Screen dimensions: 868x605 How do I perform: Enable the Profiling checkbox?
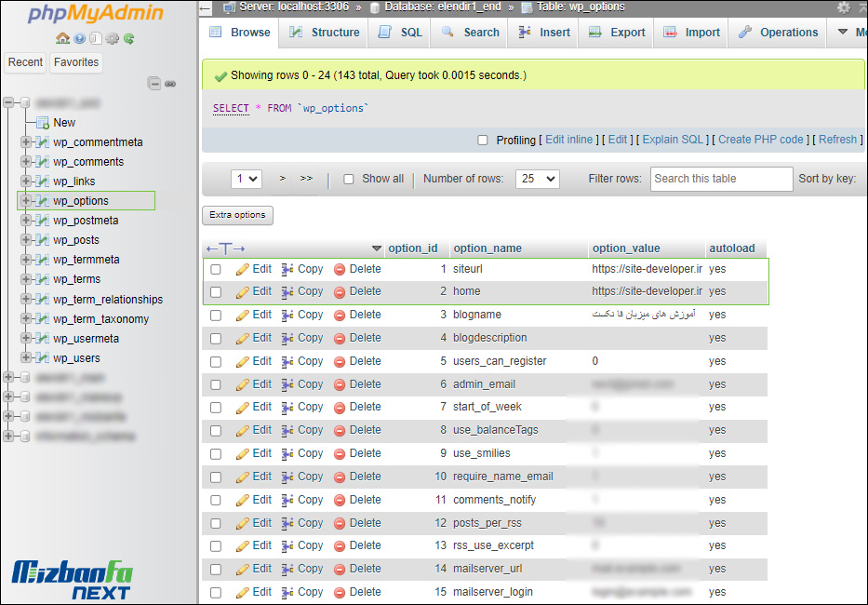coord(483,141)
